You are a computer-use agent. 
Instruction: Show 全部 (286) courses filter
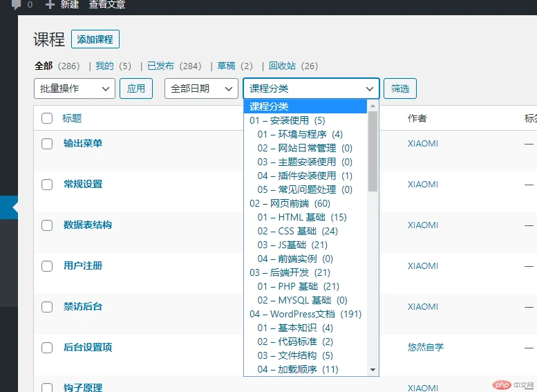[57, 66]
